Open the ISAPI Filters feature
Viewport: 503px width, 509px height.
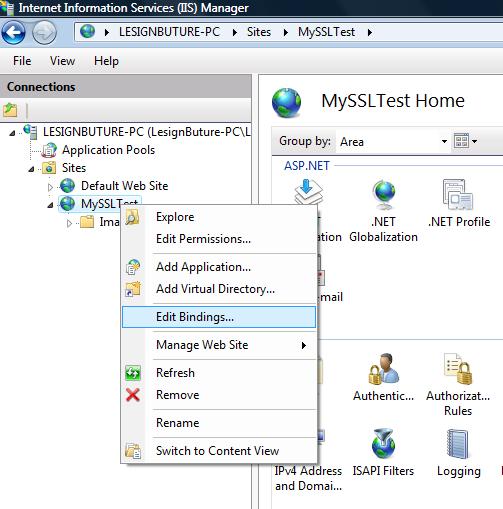pos(383,452)
